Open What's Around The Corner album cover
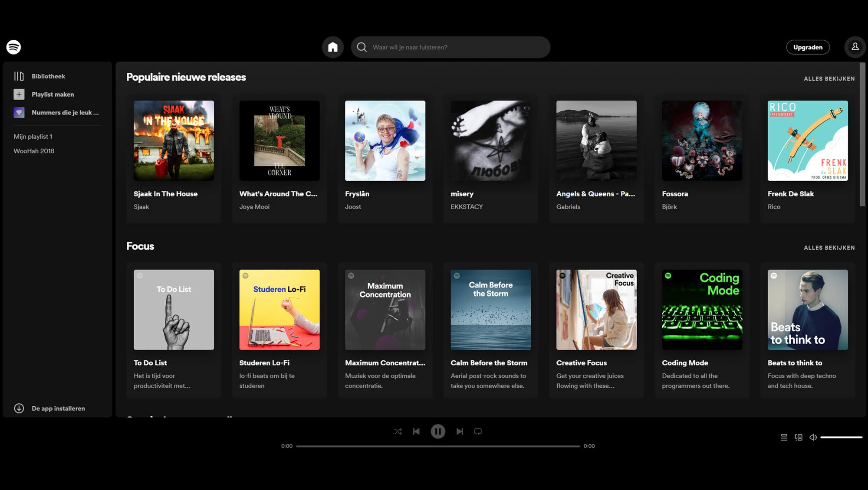 279,140
